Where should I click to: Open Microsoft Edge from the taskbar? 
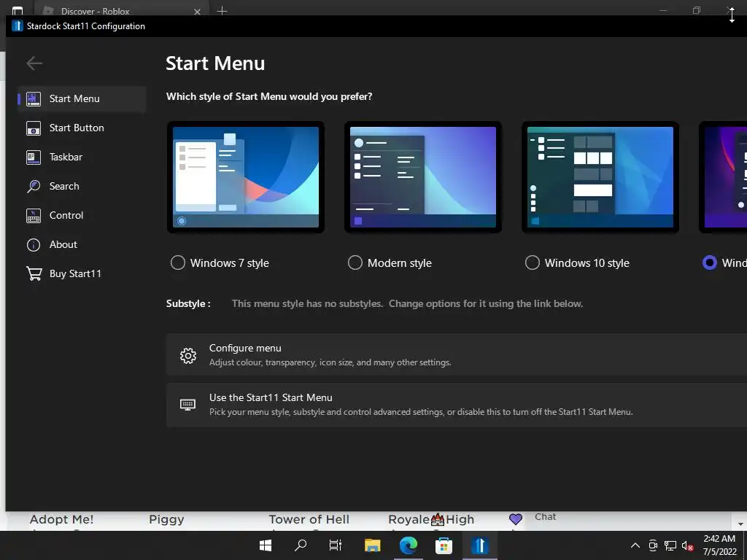click(409, 545)
